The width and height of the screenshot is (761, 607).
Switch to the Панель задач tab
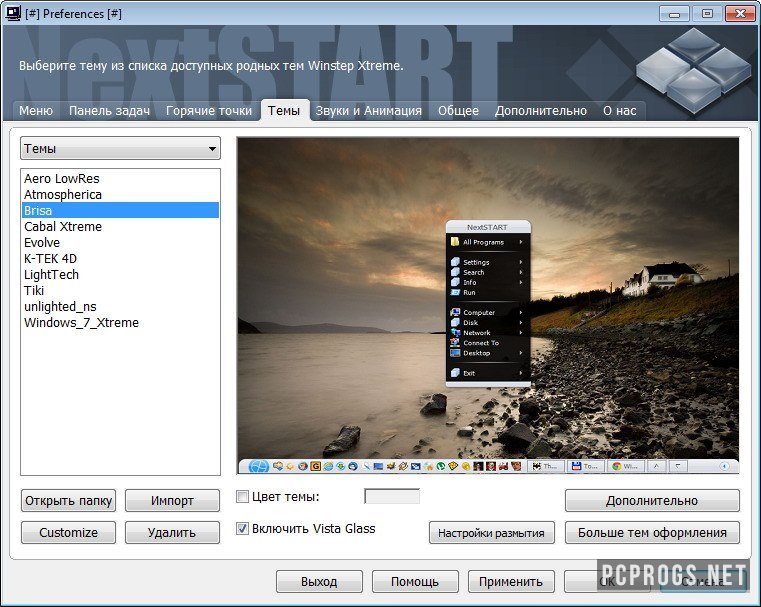tap(109, 111)
